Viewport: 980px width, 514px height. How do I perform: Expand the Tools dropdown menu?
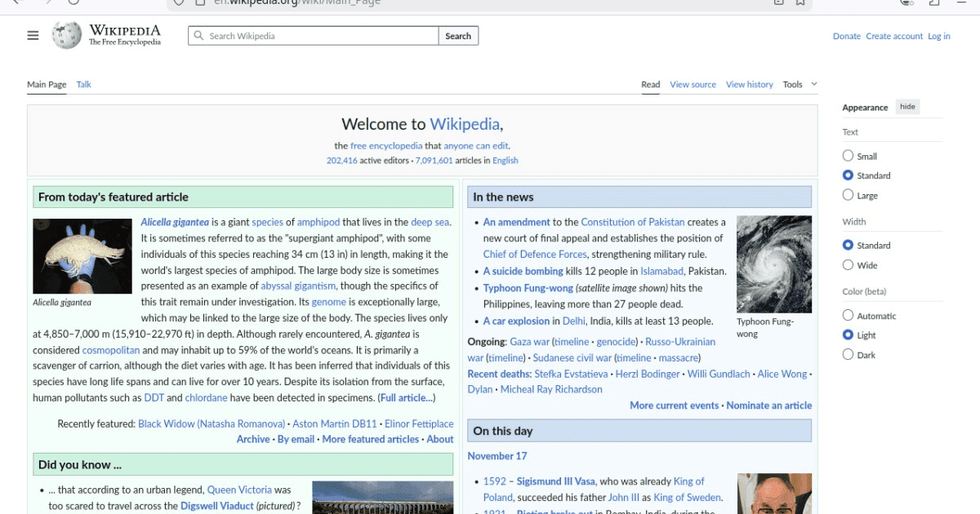[x=800, y=84]
